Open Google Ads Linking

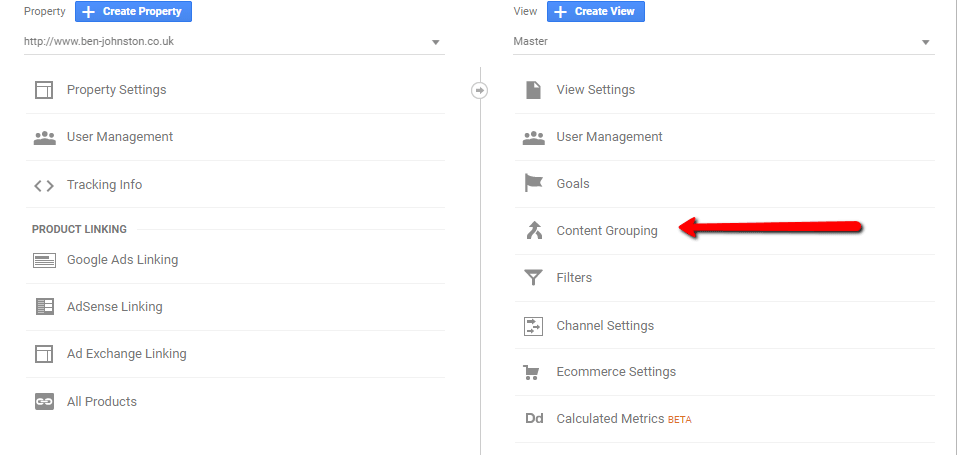[235, 260]
